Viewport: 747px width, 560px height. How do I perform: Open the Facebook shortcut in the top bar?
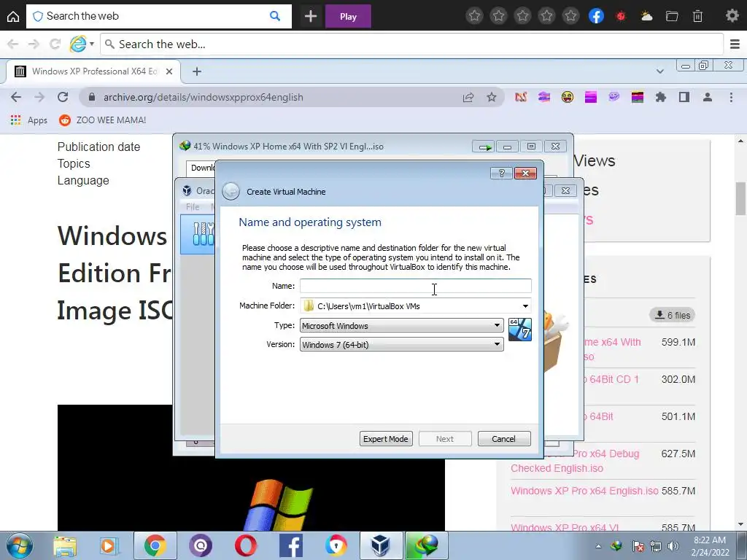596,16
